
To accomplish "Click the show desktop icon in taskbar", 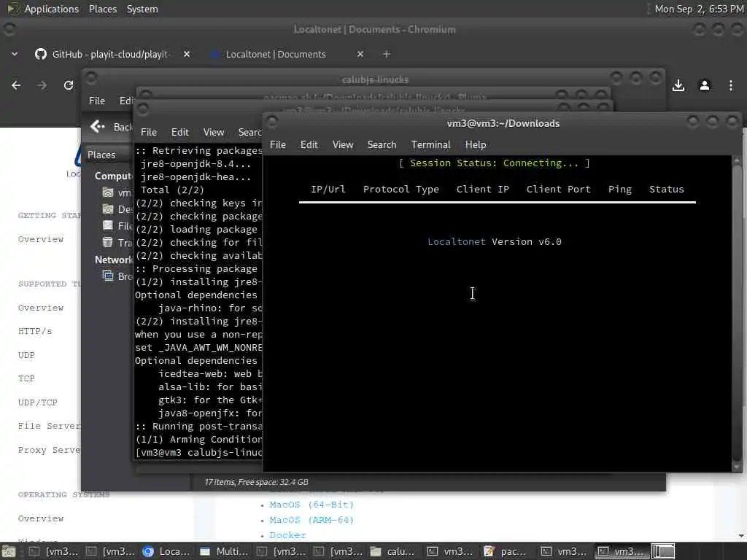I will point(9,551).
